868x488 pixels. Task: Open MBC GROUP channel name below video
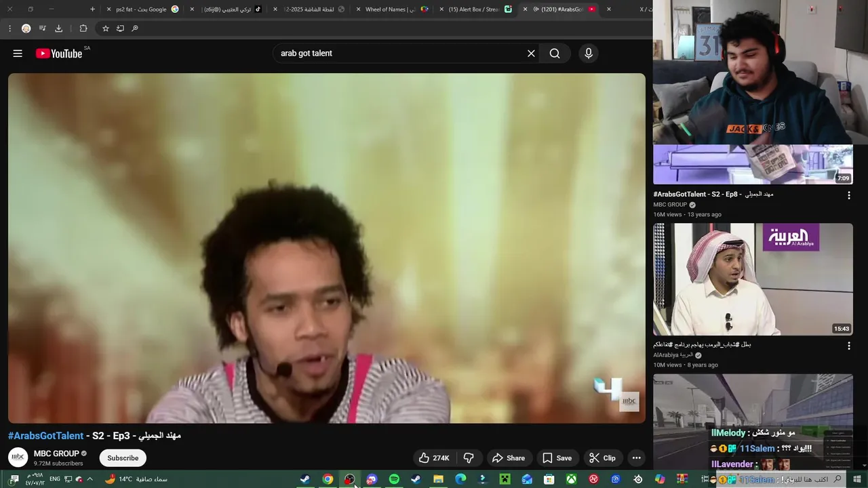point(56,453)
